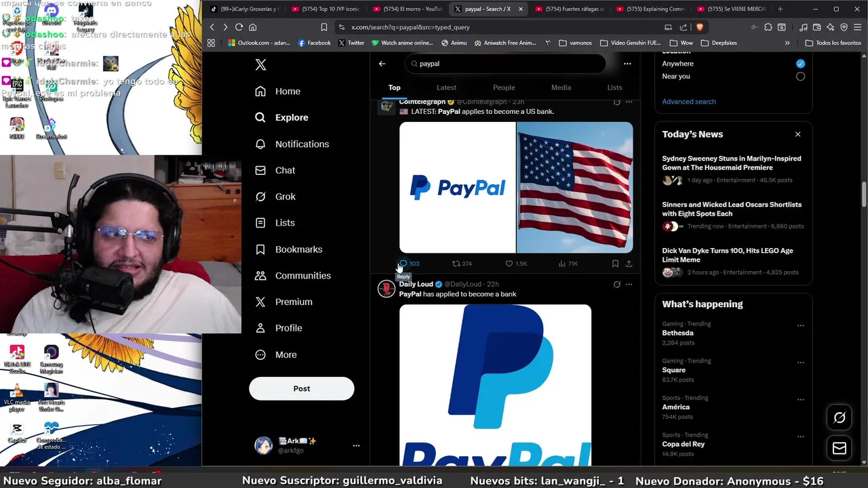Viewport: 868px width, 488px height.
Task: Click the X logo in the sidebar
Action: tap(260, 64)
